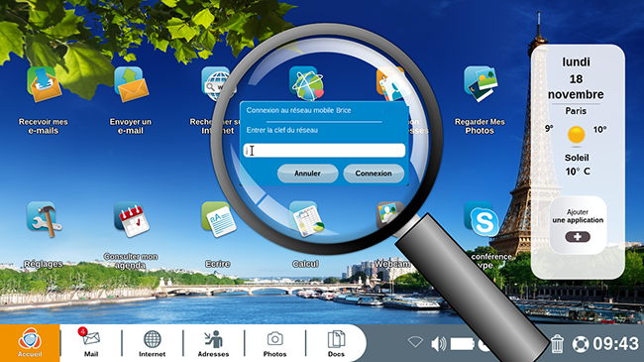644x362 pixels.
Task: Open Consulter mon agenda calendar icon
Action: pos(132,219)
